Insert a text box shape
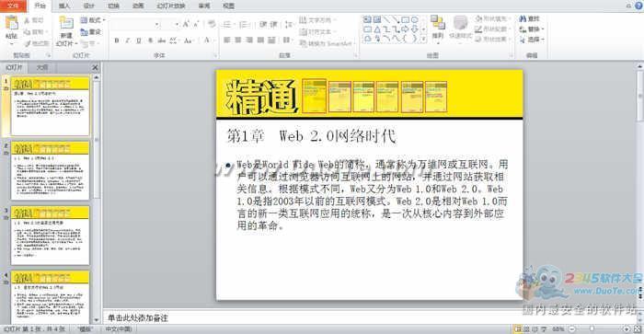 point(367,19)
